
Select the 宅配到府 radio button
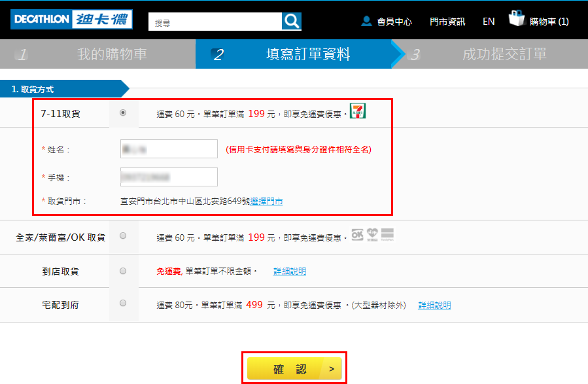[123, 304]
